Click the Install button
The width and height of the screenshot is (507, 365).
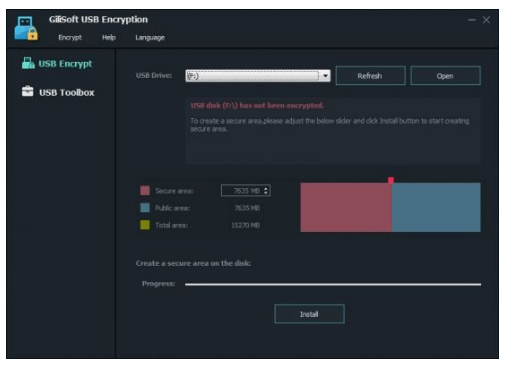[309, 314]
